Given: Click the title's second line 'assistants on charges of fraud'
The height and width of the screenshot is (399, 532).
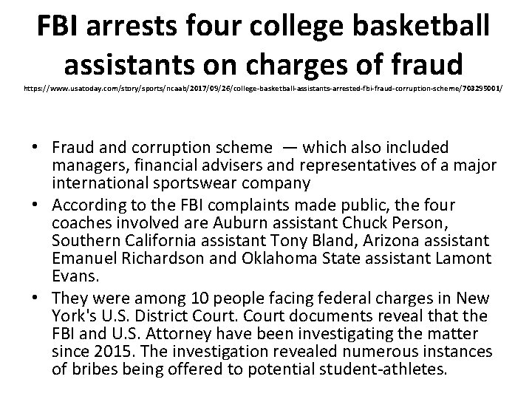Looking at the screenshot, I should point(263,64).
